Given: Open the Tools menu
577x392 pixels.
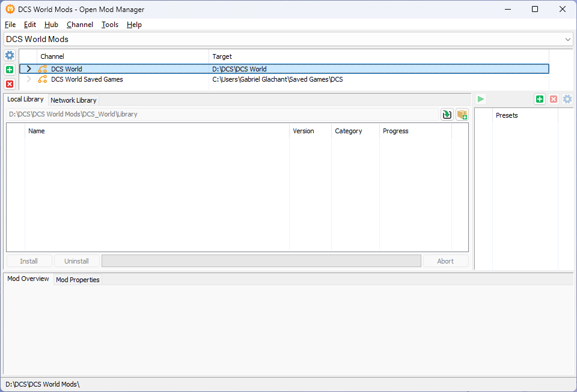Looking at the screenshot, I should tap(110, 25).
